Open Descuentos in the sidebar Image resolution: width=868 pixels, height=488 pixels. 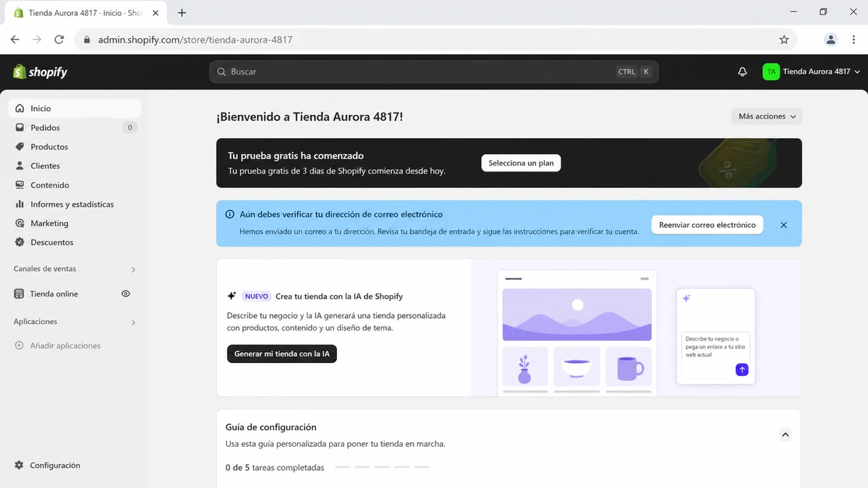point(75,242)
